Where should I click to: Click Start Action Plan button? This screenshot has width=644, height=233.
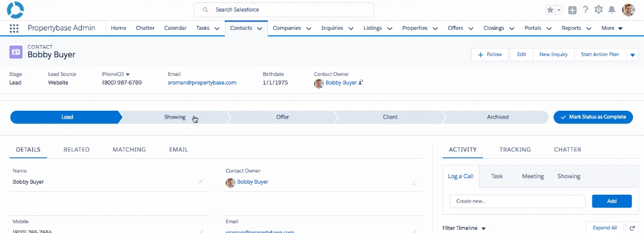[x=600, y=54]
